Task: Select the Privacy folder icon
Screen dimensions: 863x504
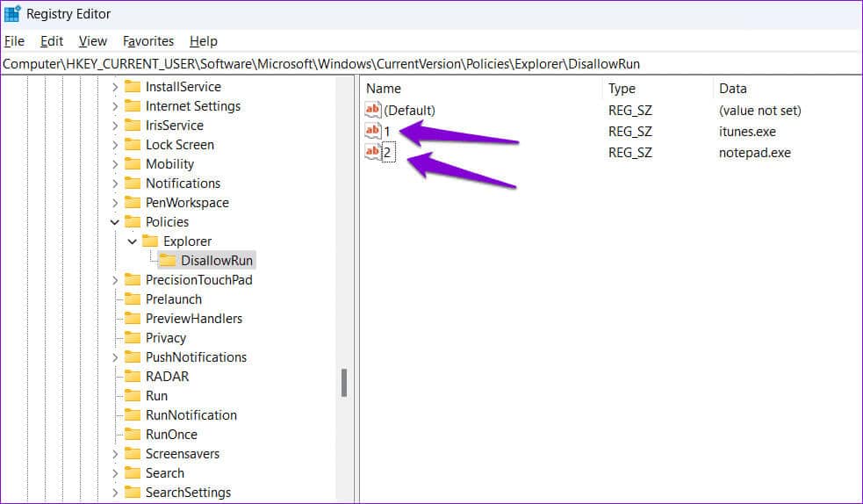Action: (133, 337)
